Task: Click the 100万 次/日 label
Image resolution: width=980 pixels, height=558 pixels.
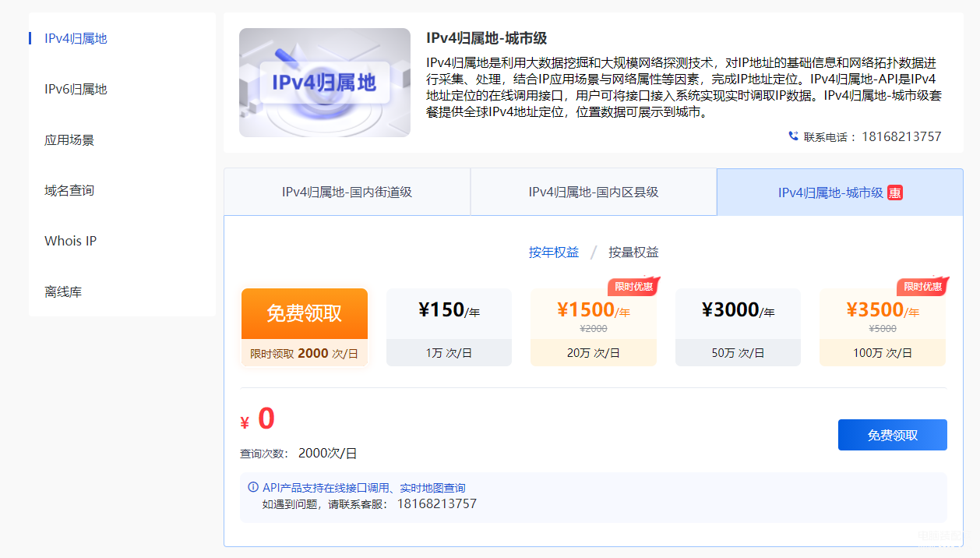Action: [x=883, y=353]
